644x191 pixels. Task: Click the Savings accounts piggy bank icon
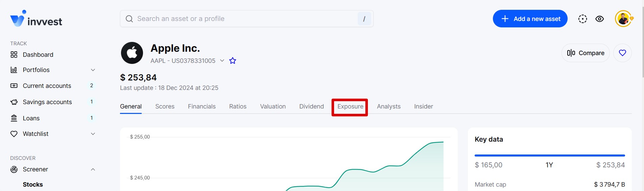[x=14, y=102]
